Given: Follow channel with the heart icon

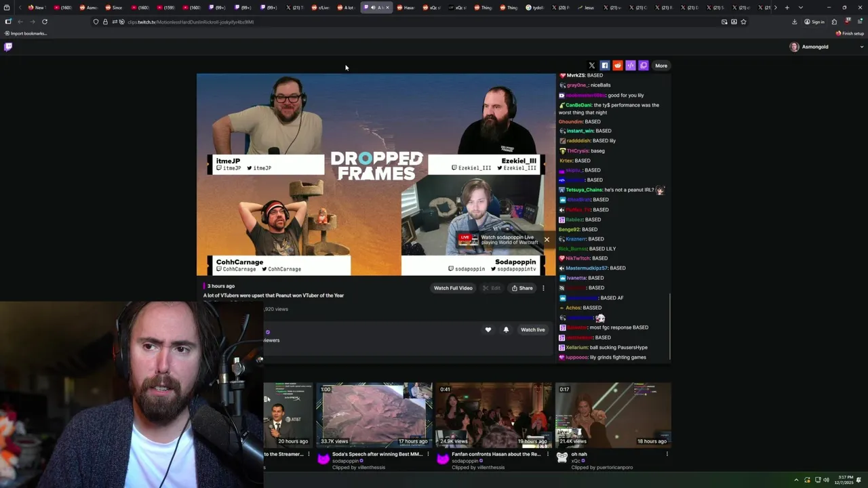Looking at the screenshot, I should (488, 329).
